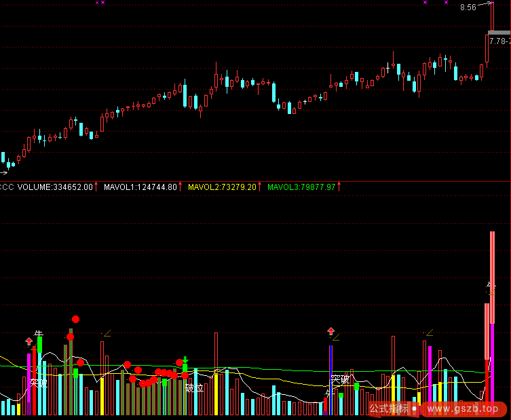Open the www.gszb.top watermark link
The image size is (511, 420).
[461, 408]
